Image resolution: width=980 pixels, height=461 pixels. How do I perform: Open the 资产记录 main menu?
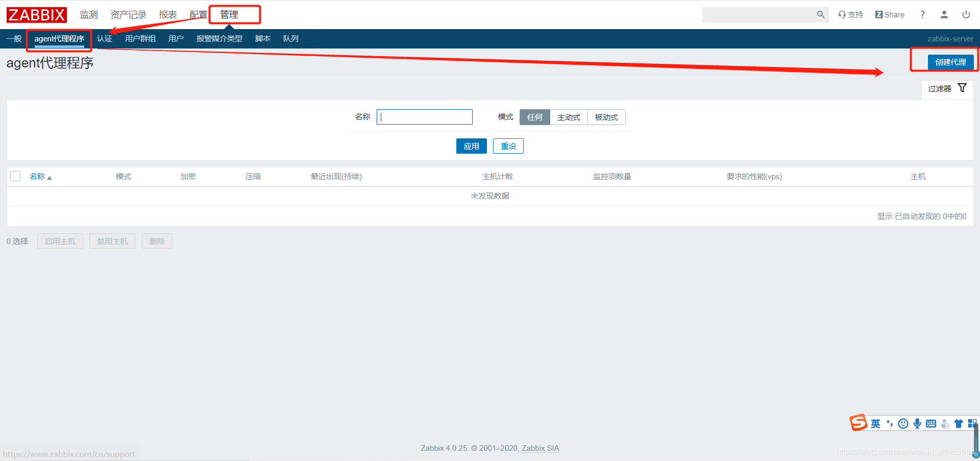point(128,15)
